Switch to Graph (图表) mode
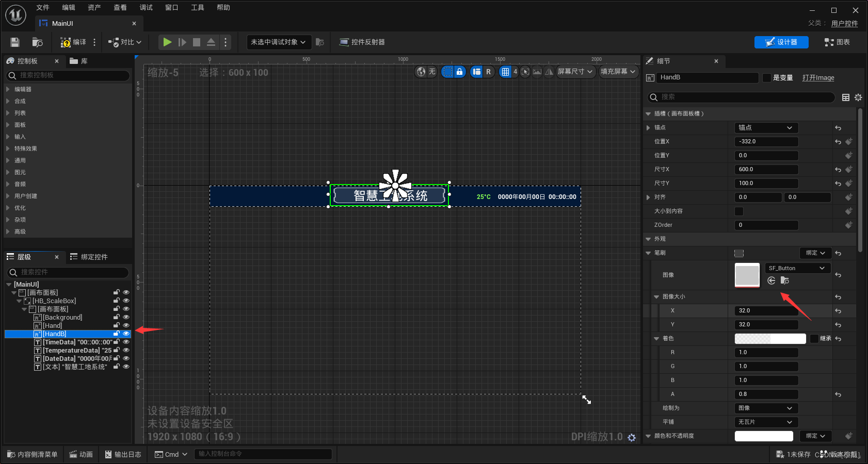This screenshot has height=464, width=868. coord(837,42)
